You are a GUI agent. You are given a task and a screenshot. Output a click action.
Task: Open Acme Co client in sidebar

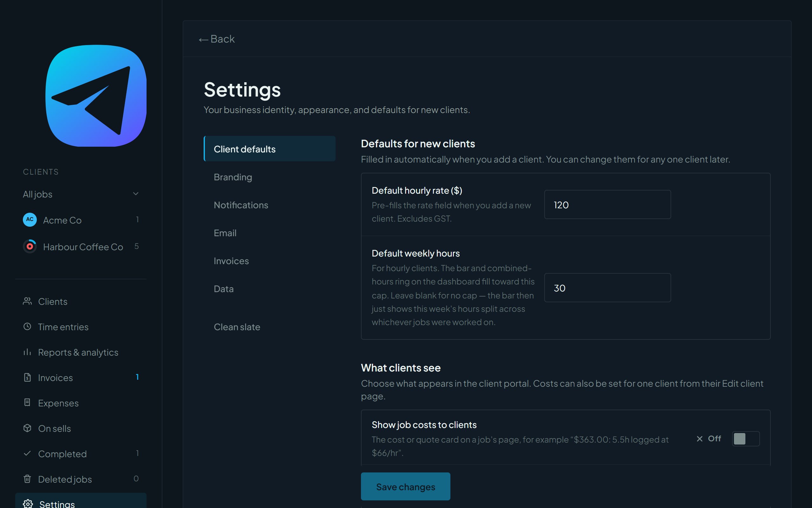pos(81,220)
